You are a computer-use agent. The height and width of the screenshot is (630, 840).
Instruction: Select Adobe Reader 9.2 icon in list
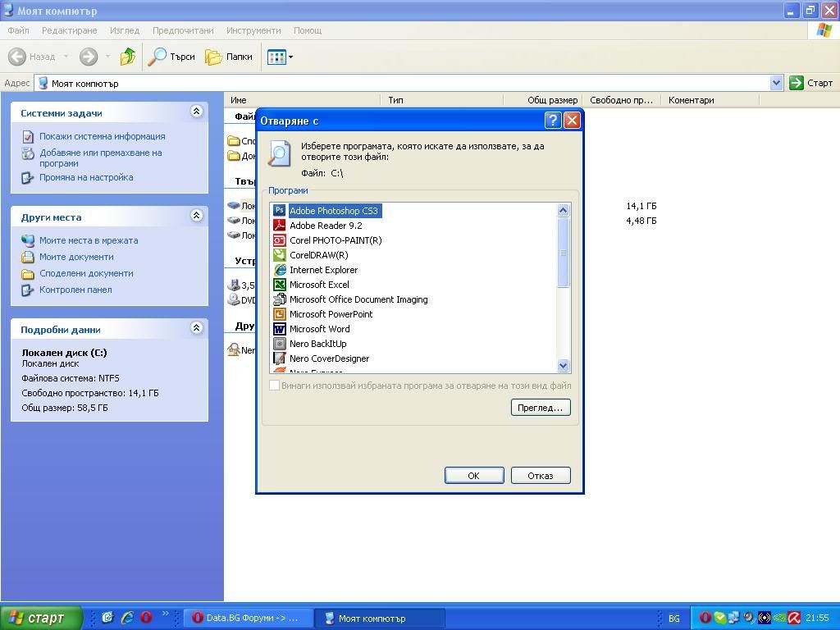pos(279,226)
